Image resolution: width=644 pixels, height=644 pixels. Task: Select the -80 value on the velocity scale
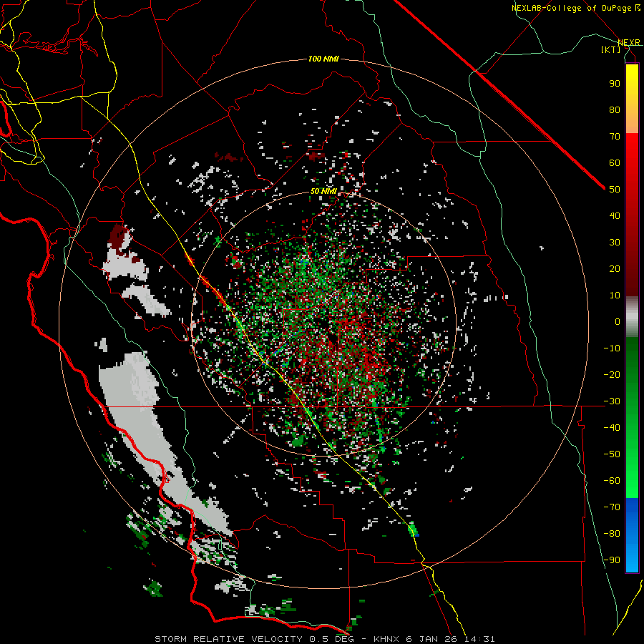612,534
